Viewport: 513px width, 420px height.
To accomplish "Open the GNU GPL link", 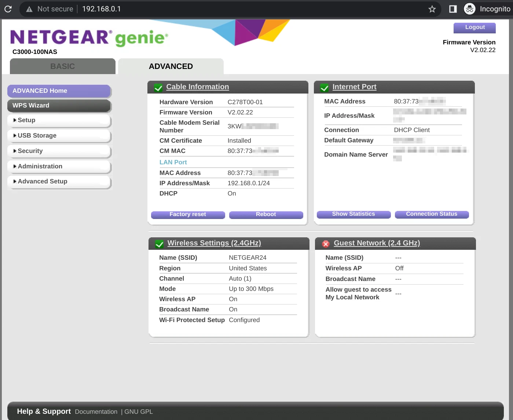I will pyautogui.click(x=139, y=412).
